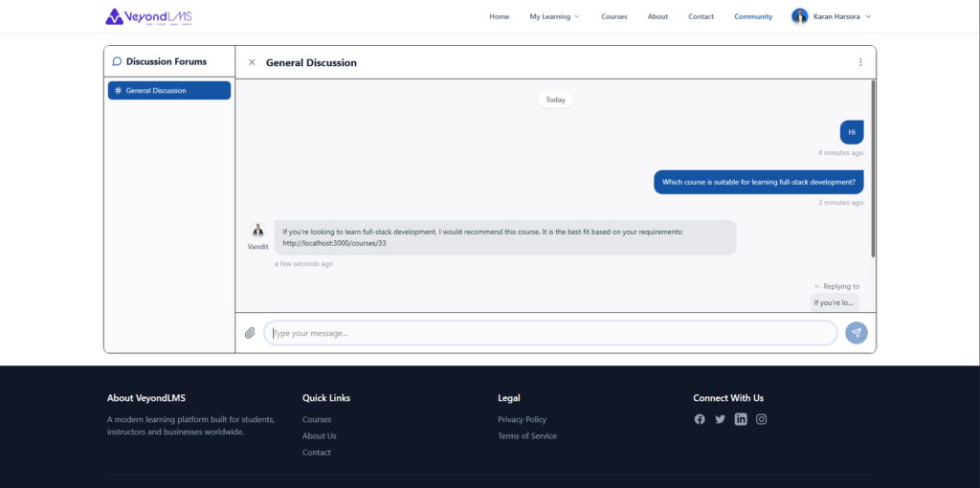Open Contact in the top navigation
980x488 pixels.
tap(701, 17)
